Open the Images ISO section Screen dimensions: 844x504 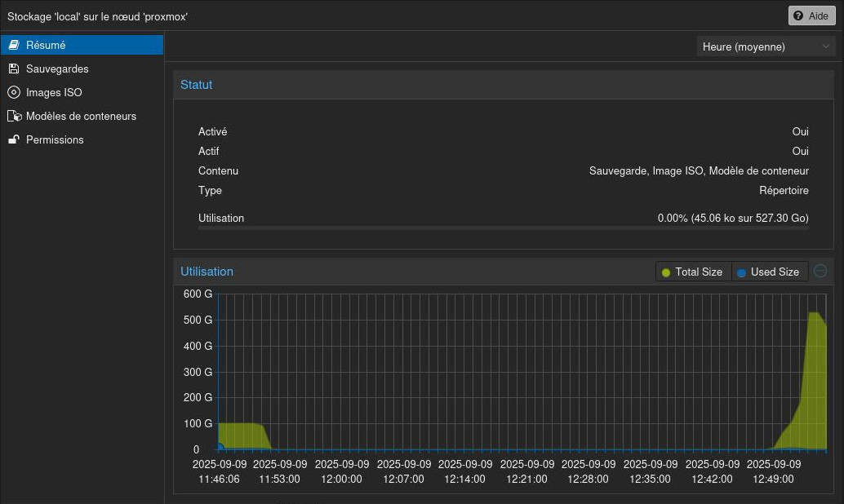(x=54, y=93)
